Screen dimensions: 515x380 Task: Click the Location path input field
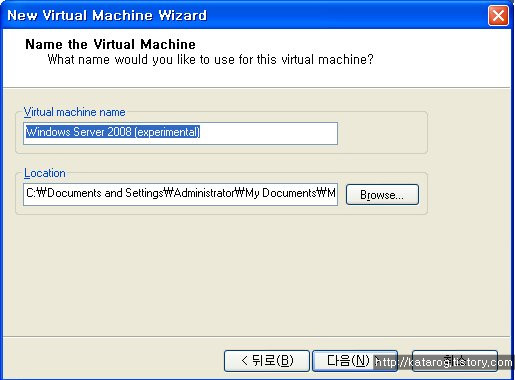point(180,194)
